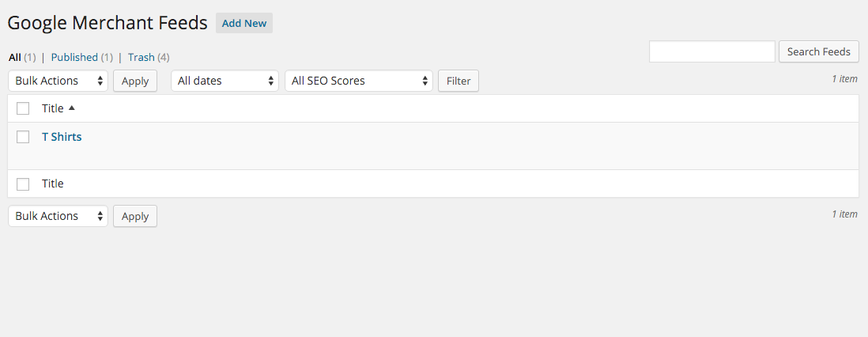Apply the top bulk action
The width and height of the screenshot is (868, 337).
coord(135,81)
